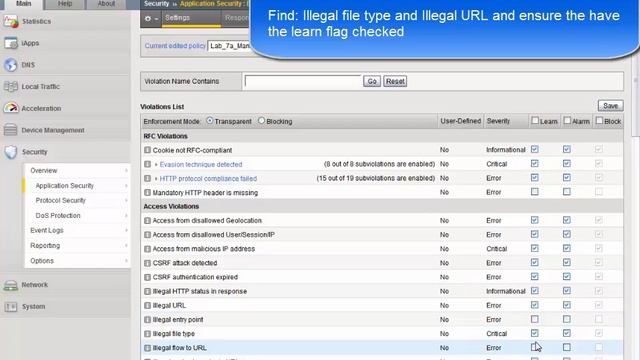Open the Device Management icon
This screenshot has height=360, width=640.
pos(11,130)
